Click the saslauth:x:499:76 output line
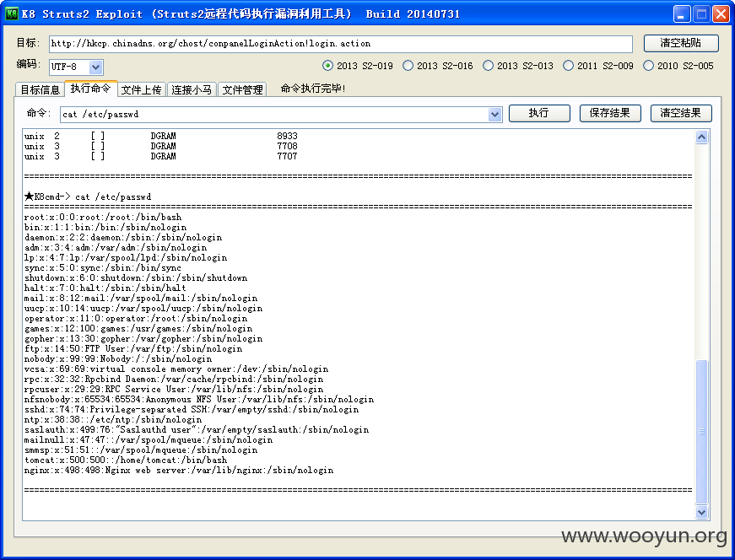735x560 pixels. point(197,430)
